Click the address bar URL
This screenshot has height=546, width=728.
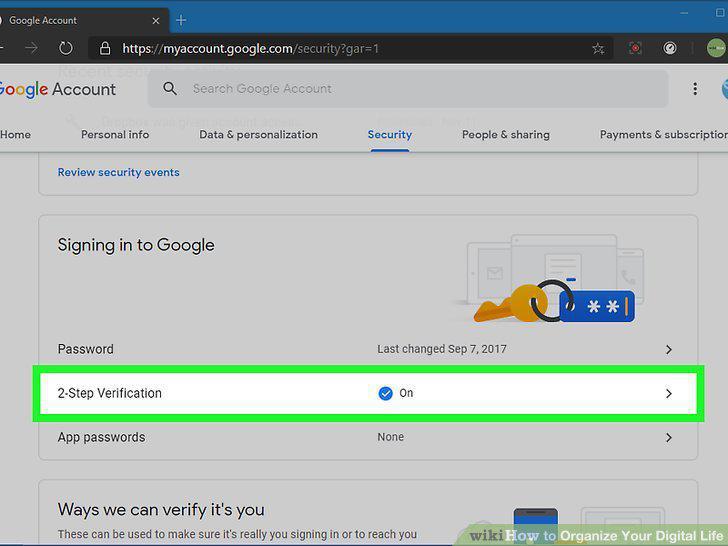pyautogui.click(x=251, y=48)
